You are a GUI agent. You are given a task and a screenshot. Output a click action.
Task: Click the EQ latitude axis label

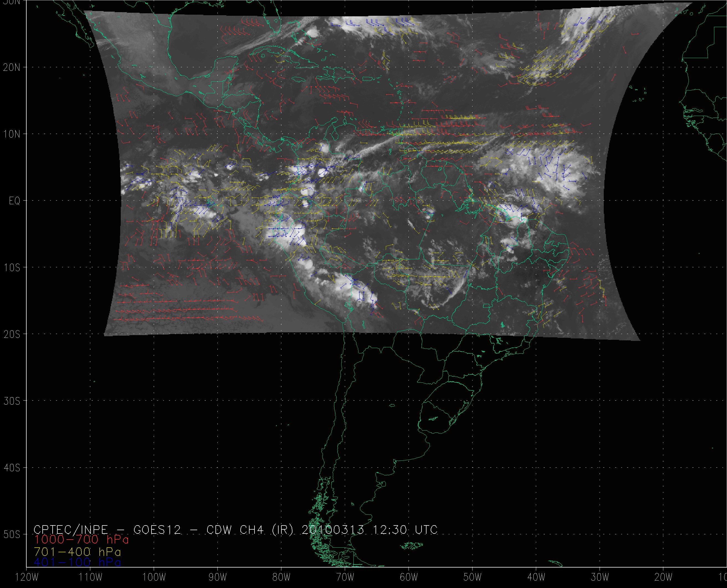pos(15,201)
